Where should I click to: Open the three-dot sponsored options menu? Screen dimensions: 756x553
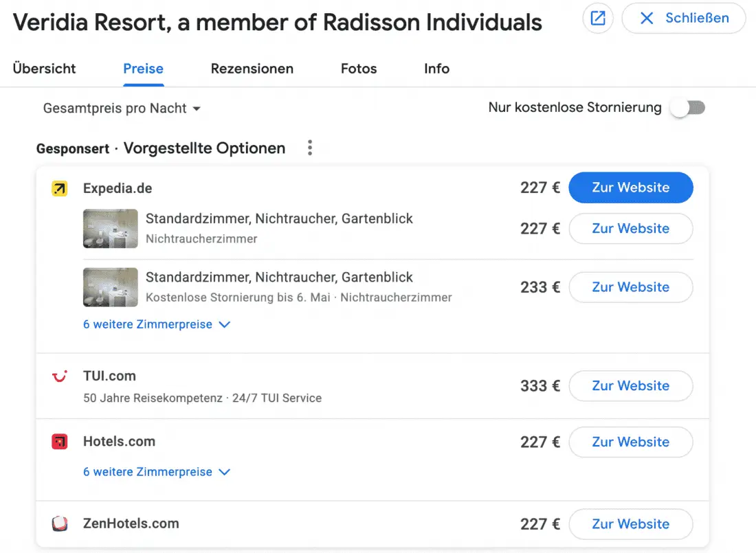(310, 148)
